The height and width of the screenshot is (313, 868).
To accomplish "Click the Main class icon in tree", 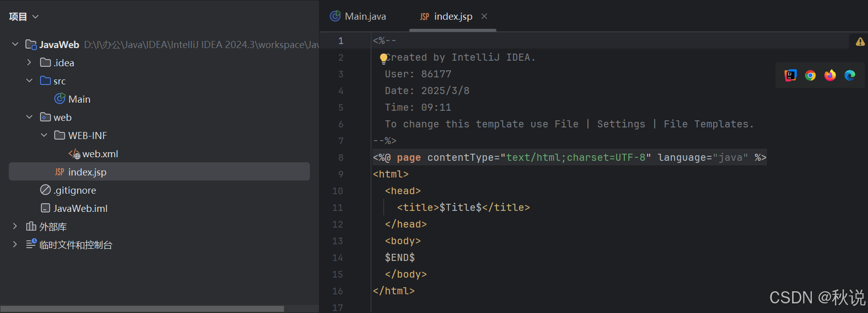I will 60,99.
